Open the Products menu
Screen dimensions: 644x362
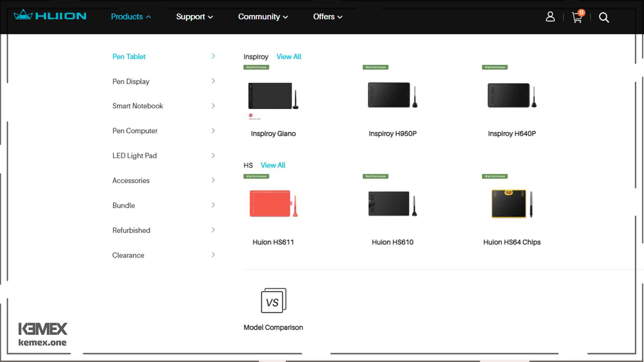coord(131,17)
